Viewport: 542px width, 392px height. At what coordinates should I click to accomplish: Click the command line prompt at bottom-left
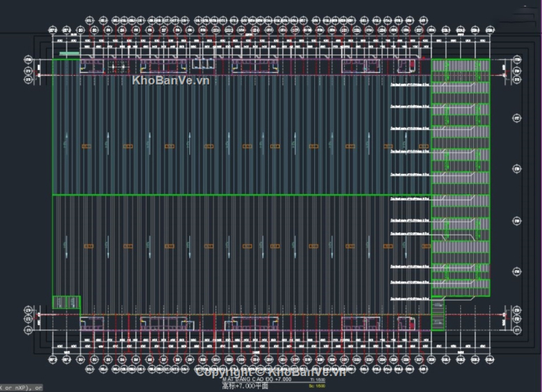click(22, 388)
